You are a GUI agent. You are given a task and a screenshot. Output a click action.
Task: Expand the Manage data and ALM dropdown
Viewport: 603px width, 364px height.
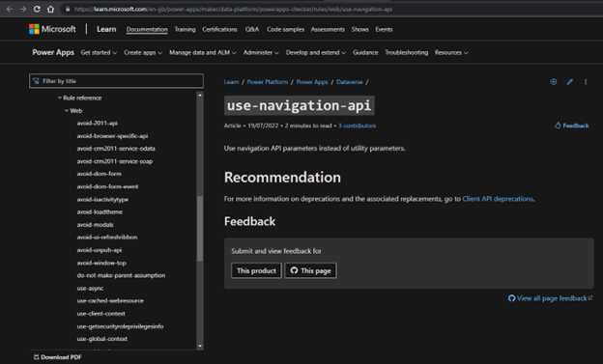coord(203,53)
